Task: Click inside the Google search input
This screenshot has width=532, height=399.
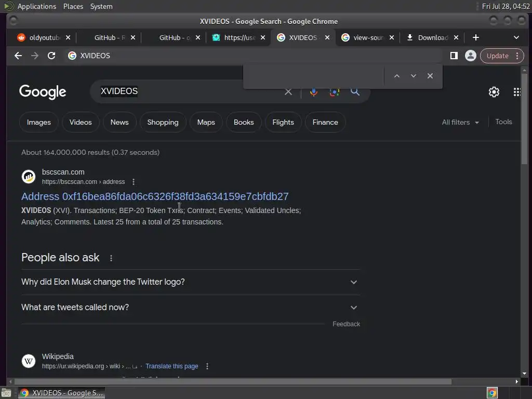Action: click(x=190, y=91)
